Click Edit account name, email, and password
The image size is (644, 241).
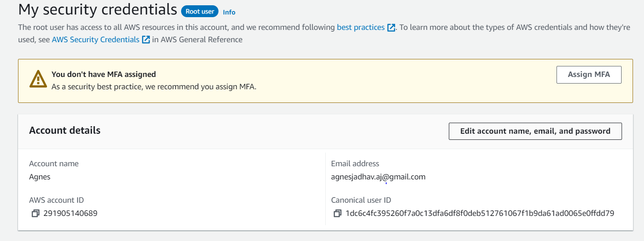(535, 131)
